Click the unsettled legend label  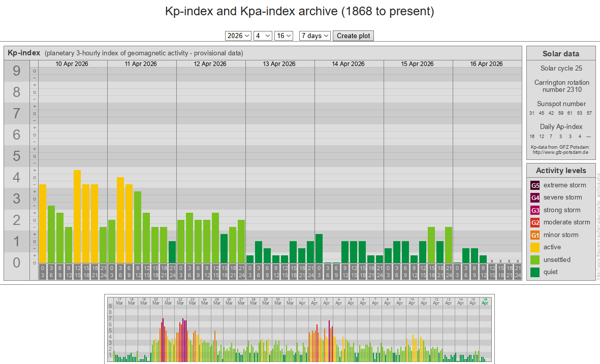pos(557,259)
